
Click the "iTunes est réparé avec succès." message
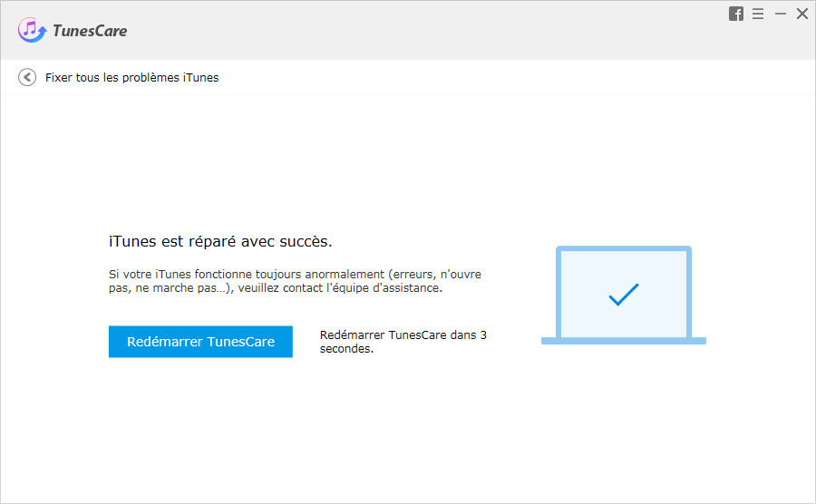[220, 241]
